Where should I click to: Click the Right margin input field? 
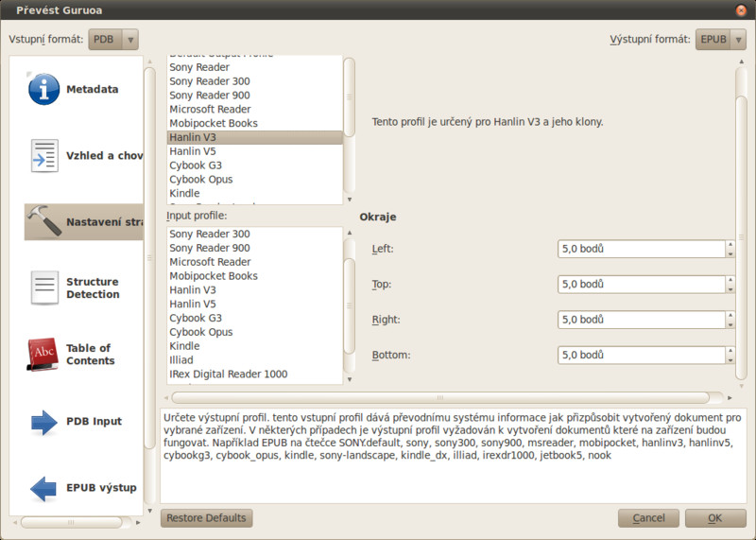tap(641, 320)
